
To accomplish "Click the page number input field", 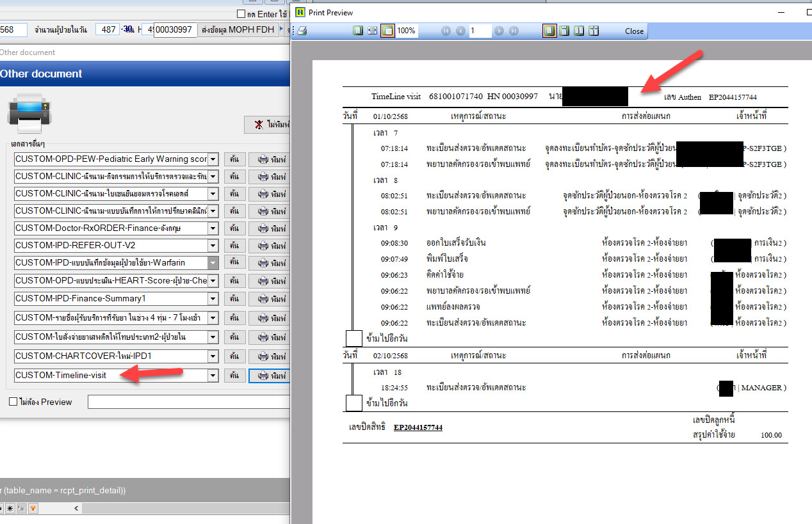I will pyautogui.click(x=480, y=31).
